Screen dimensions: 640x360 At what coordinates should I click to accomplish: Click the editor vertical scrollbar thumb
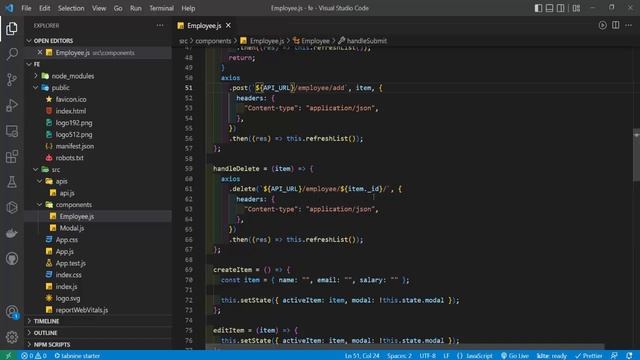(x=636, y=155)
